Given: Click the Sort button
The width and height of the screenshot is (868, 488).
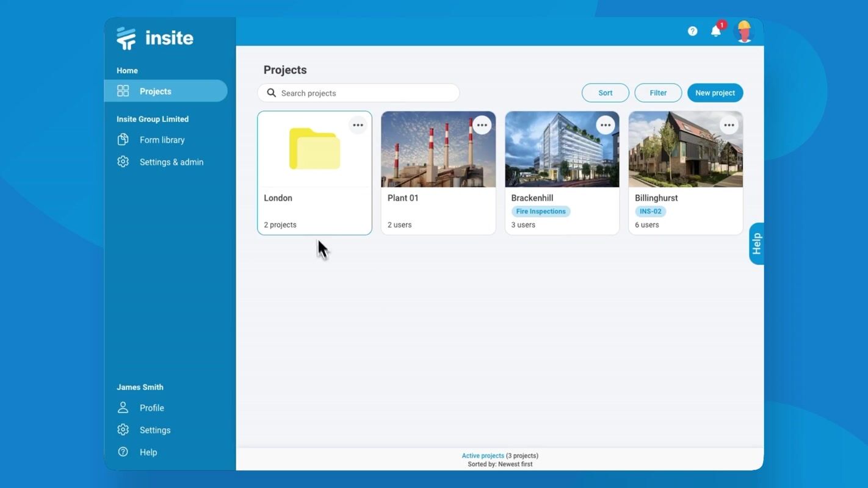Looking at the screenshot, I should point(605,93).
